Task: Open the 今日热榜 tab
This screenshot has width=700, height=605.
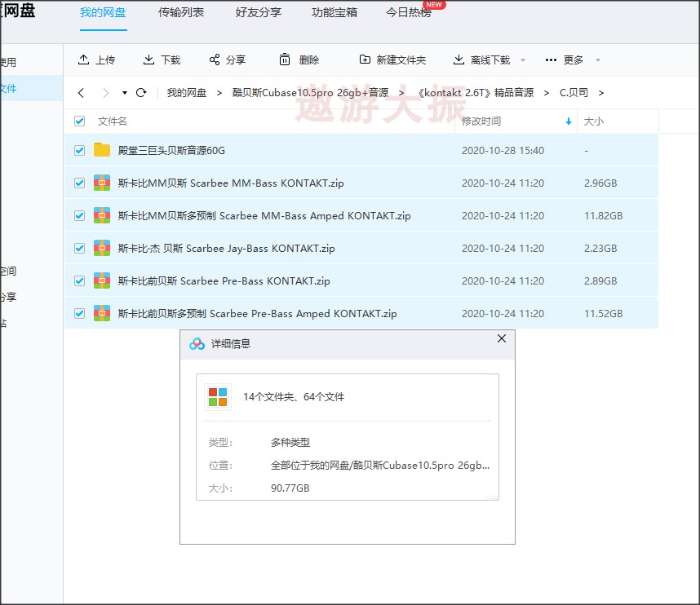Action: pos(409,12)
